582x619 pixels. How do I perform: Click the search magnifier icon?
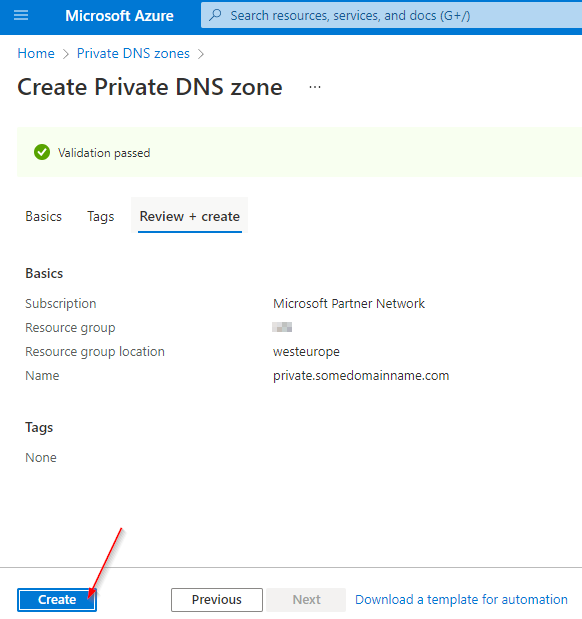pos(215,15)
